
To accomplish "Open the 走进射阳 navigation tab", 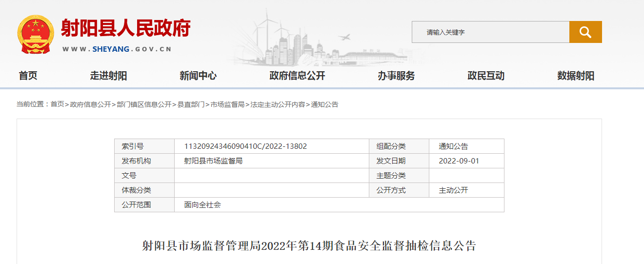I will (108, 76).
